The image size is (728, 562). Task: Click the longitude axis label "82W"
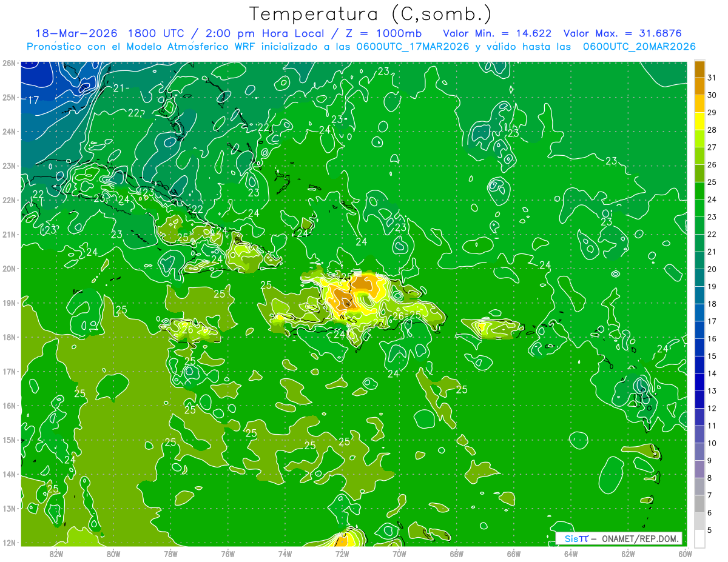(56, 554)
